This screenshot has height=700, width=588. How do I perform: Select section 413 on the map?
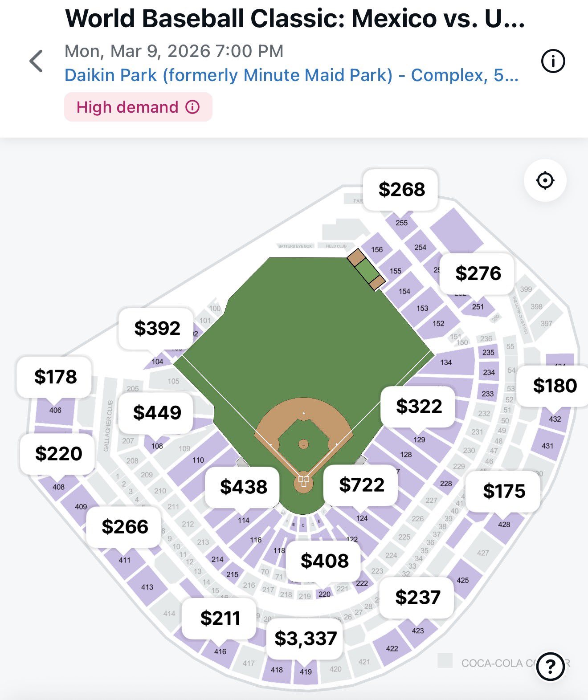(147, 587)
